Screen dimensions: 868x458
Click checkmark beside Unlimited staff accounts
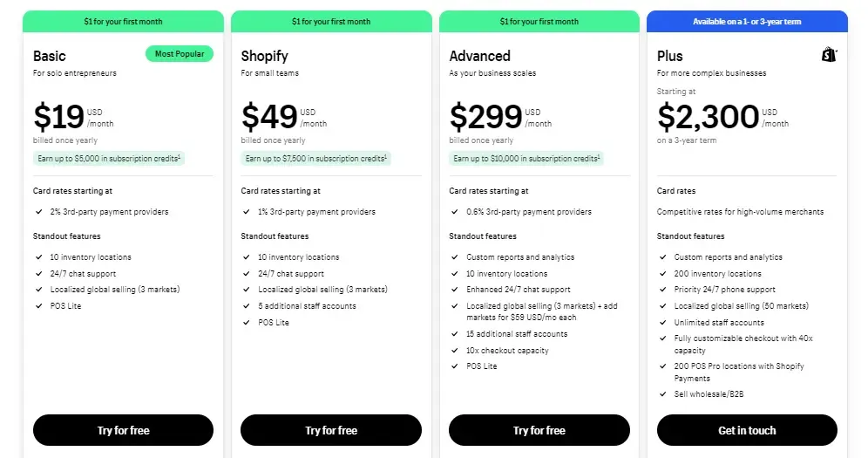click(662, 322)
